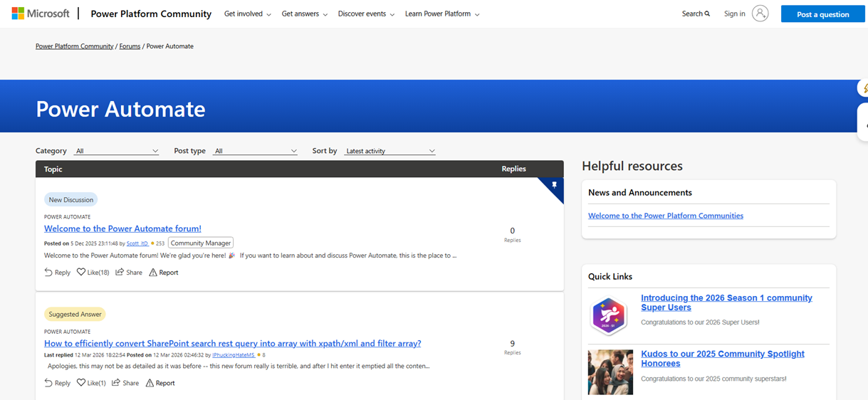The height and width of the screenshot is (400, 868).
Task: Open Welcome to the Power Automate forum topic
Action: tap(122, 228)
